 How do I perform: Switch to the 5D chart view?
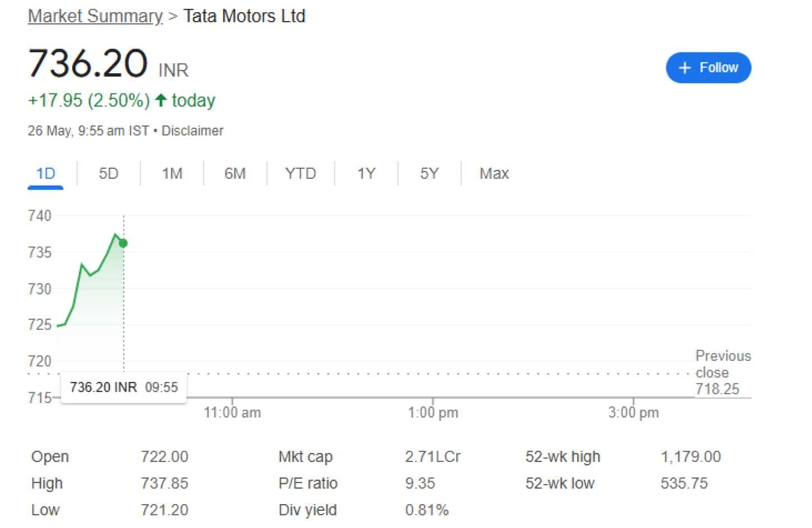click(x=108, y=174)
